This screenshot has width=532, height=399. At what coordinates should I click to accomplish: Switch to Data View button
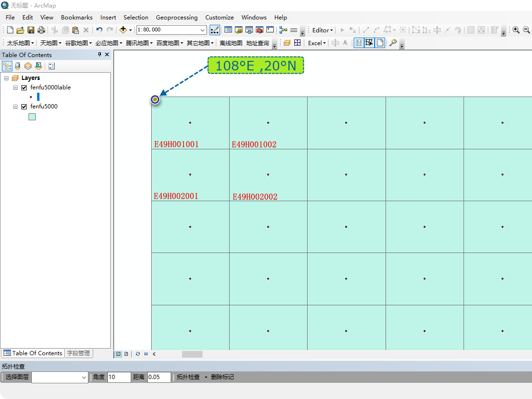coord(118,354)
